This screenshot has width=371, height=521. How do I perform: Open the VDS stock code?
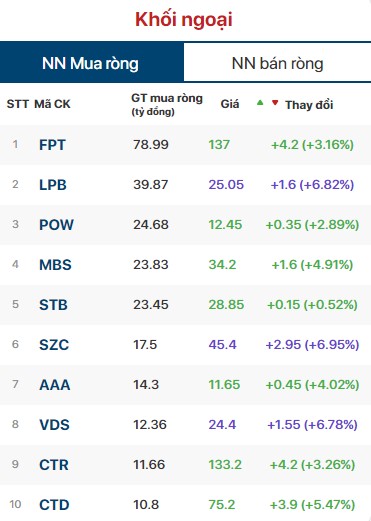pyautogui.click(x=54, y=425)
